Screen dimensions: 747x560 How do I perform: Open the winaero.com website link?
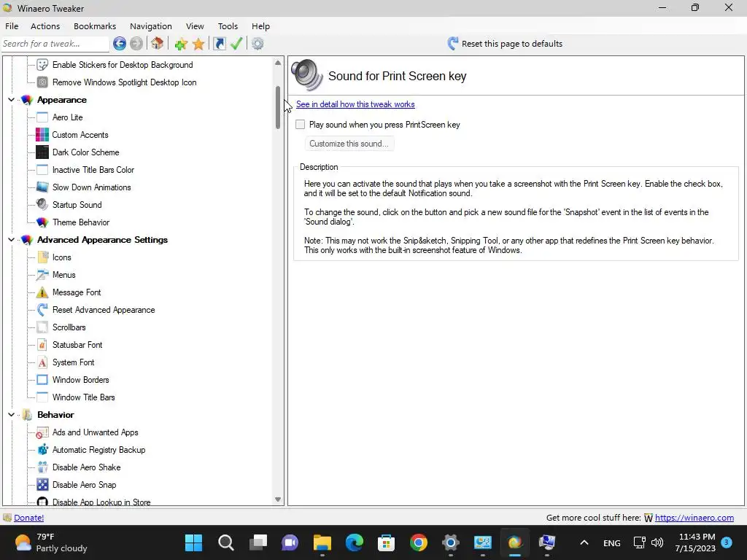[694, 518]
